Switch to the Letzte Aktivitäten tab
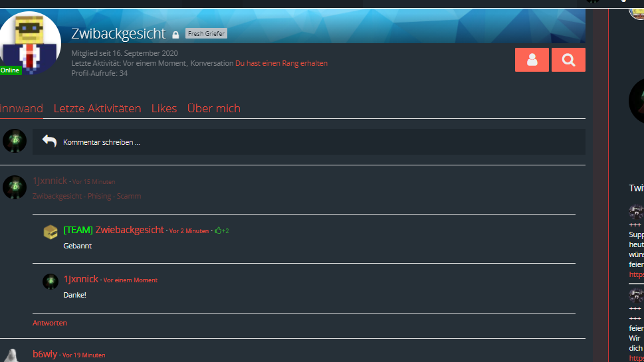This screenshot has height=362, width=644. 97,108
